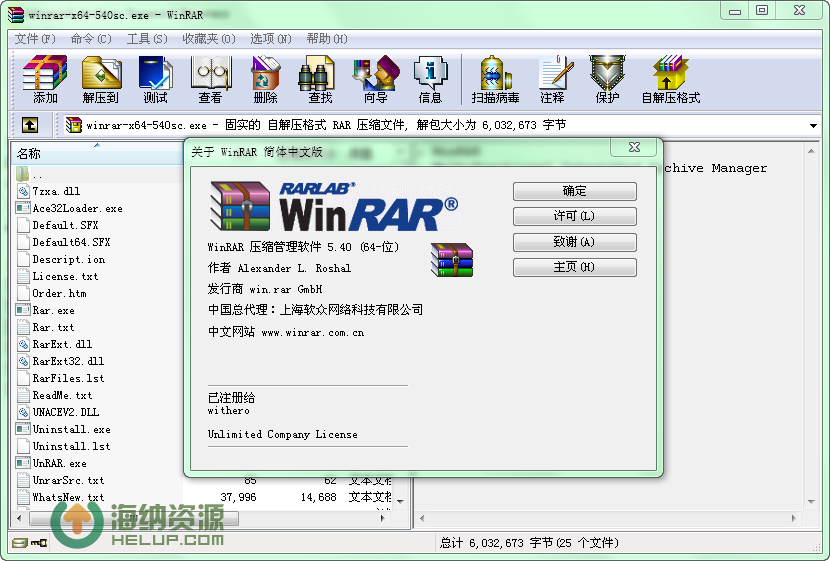The height and width of the screenshot is (561, 830).
Task: Select the Order.htm file
Action: click(x=59, y=293)
